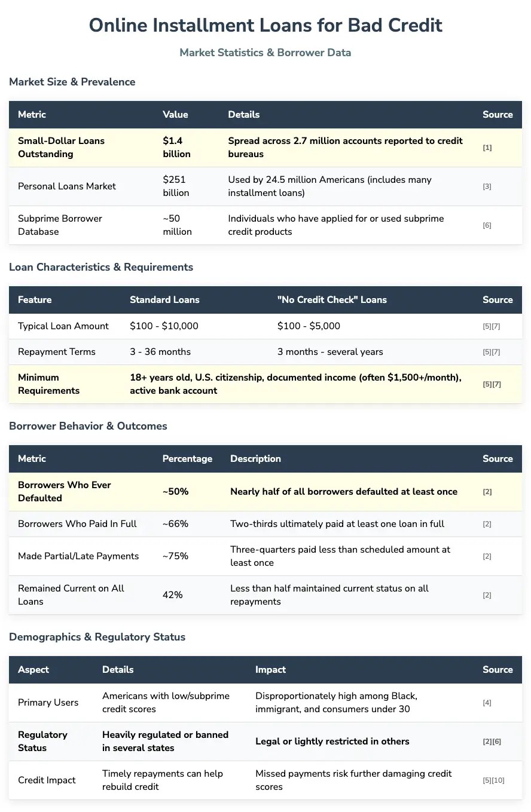The width and height of the screenshot is (531, 812).
Task: Click the Online Installment Loans for Bad Credit title
Action: pos(265,25)
